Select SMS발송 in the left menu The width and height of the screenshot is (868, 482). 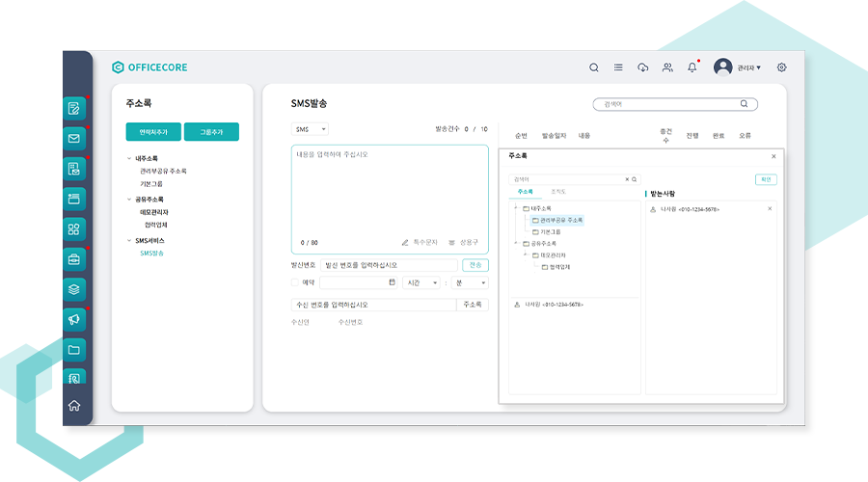(151, 253)
